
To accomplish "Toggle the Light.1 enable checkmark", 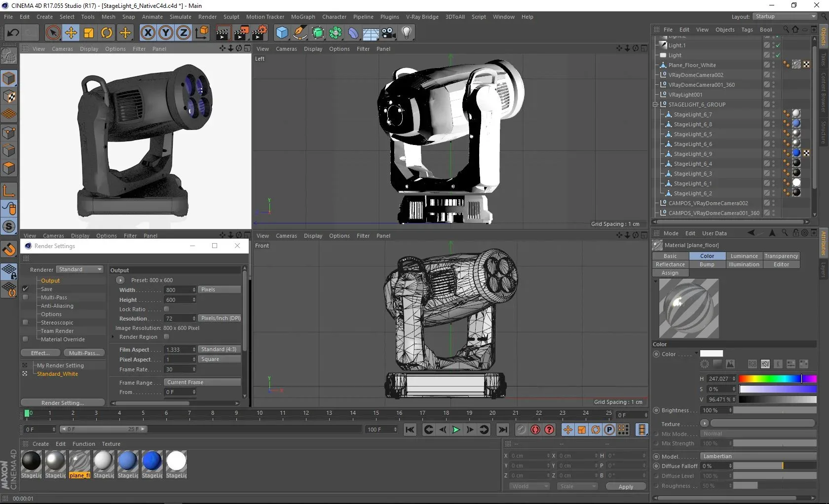I will pos(778,45).
